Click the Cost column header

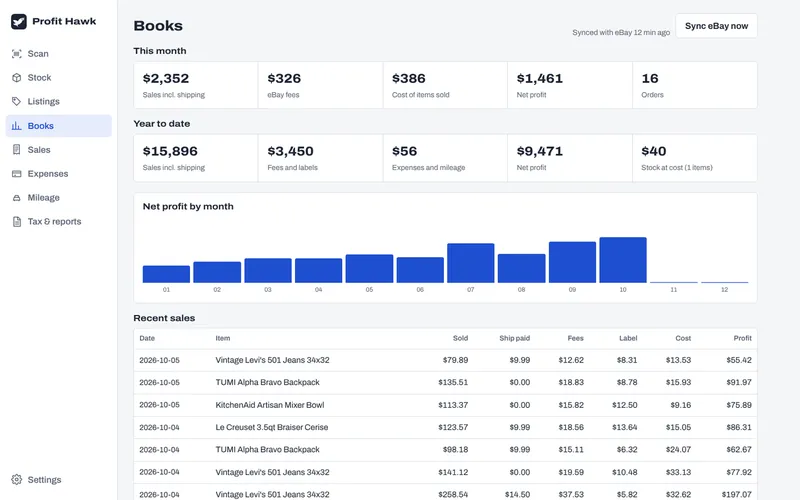pos(683,338)
